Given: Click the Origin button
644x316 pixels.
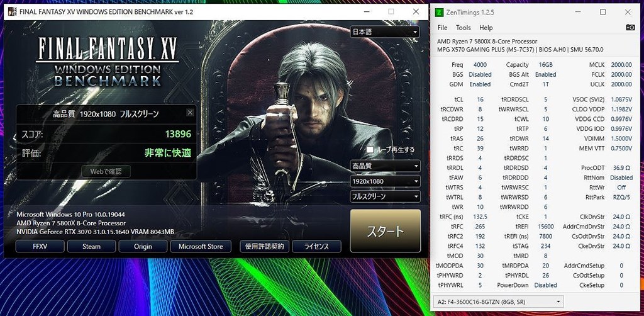Looking at the screenshot, I should coord(143,246).
